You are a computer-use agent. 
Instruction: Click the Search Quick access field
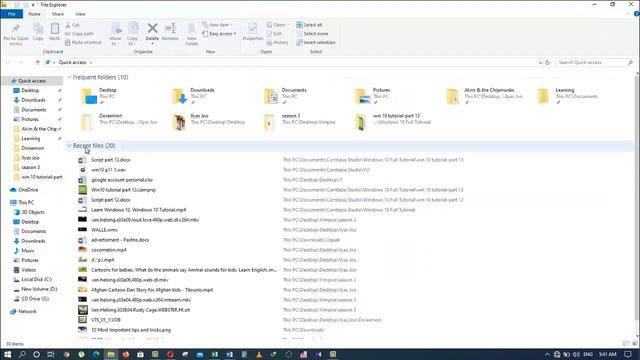(x=595, y=62)
